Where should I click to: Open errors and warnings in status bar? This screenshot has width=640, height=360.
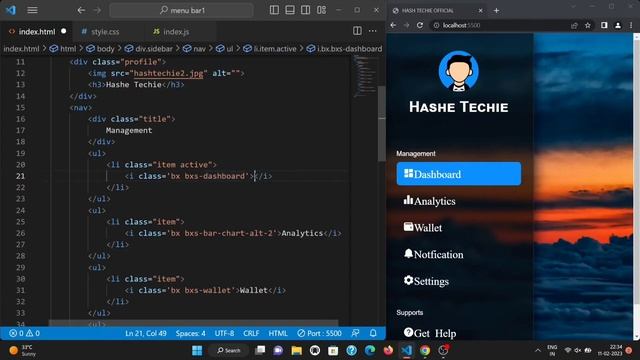tap(24, 333)
